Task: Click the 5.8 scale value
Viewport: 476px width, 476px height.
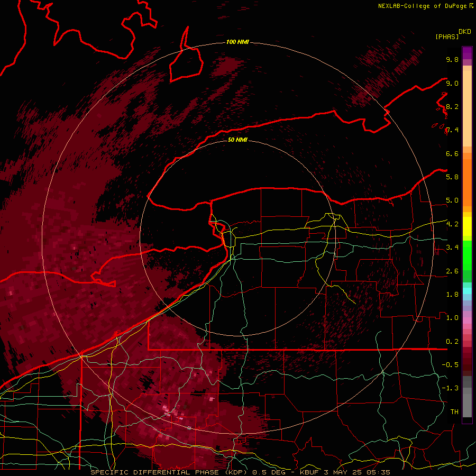Action: coord(452,177)
